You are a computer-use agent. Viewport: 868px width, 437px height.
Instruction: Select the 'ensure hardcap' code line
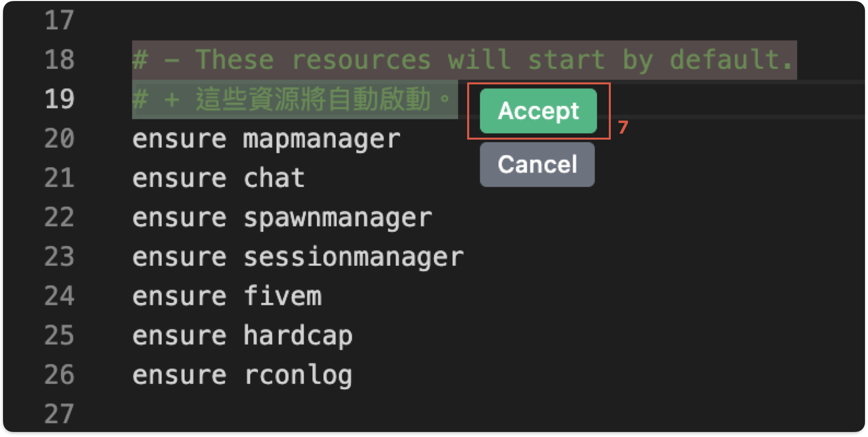(243, 336)
